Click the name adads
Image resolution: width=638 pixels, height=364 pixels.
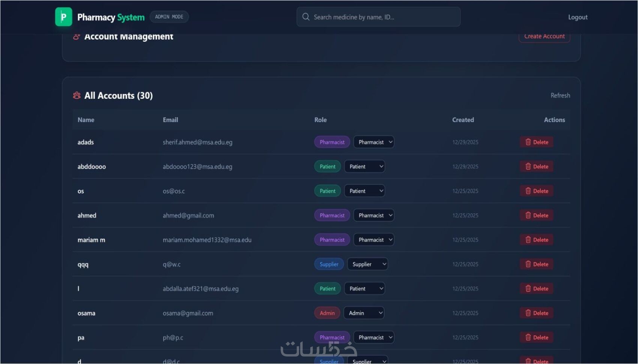(86, 142)
